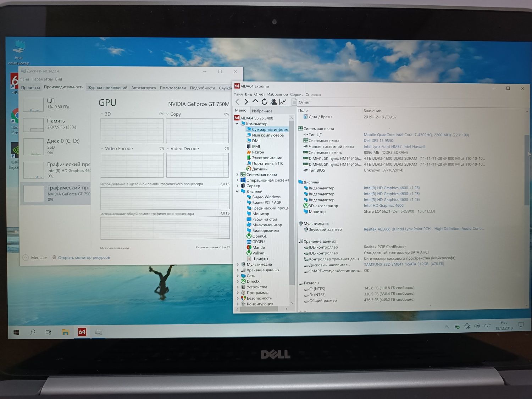Select Суммарная информация in AIDA64 tree
Image resolution: width=532 pixels, height=399 pixels.
point(267,129)
